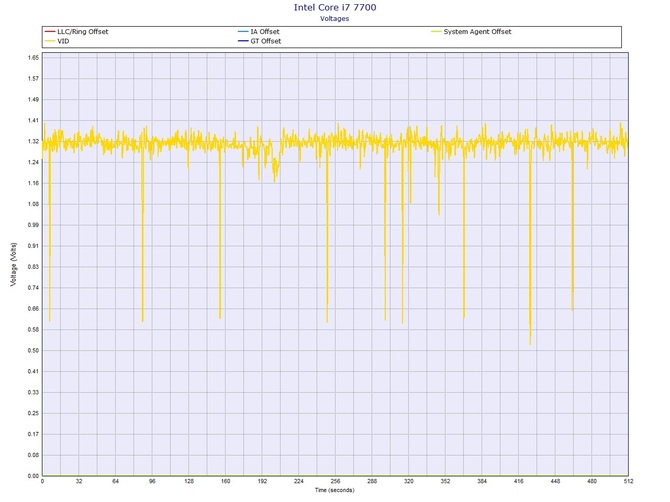This screenshot has width=670, height=502.
Task: Click the 1.32 value on voltage axis
Action: click(33, 141)
